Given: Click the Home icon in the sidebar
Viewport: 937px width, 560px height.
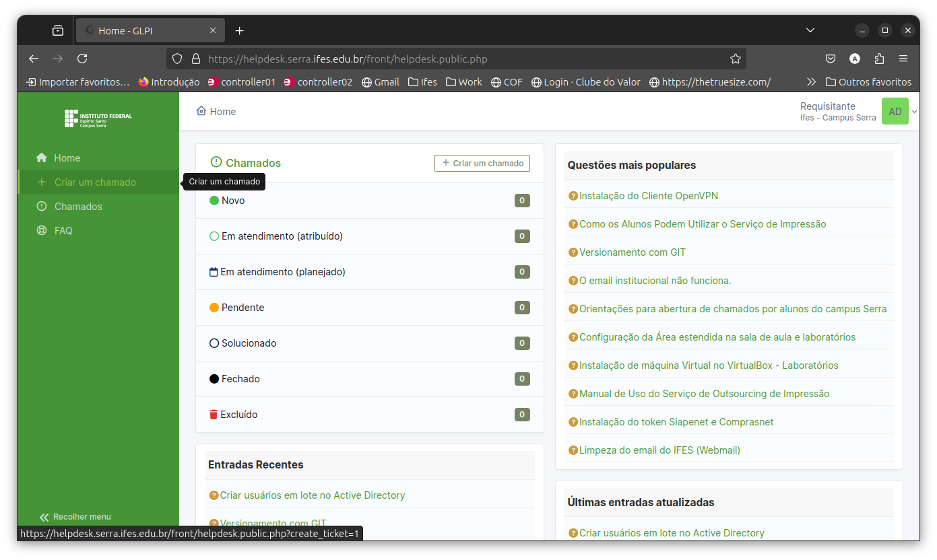Looking at the screenshot, I should (42, 158).
